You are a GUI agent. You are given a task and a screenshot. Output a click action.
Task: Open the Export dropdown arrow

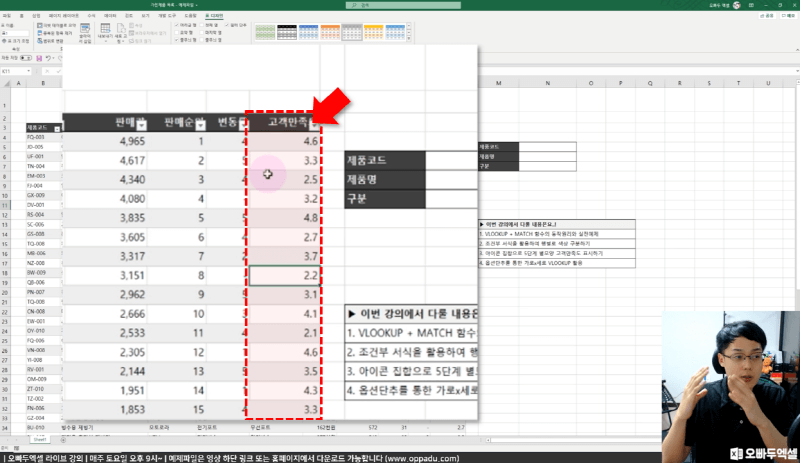[x=106, y=41]
